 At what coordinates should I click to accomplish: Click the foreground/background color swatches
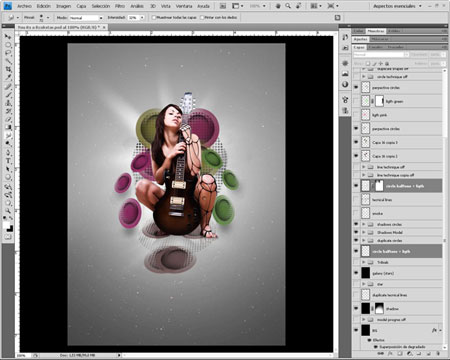pos(8,227)
